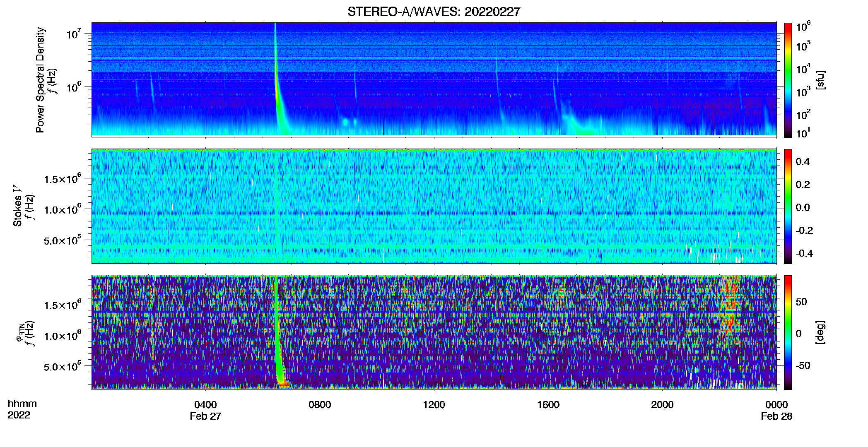Click the [sfu] colorbar gradient strip
This screenshot has width=868, height=447.
[788, 80]
